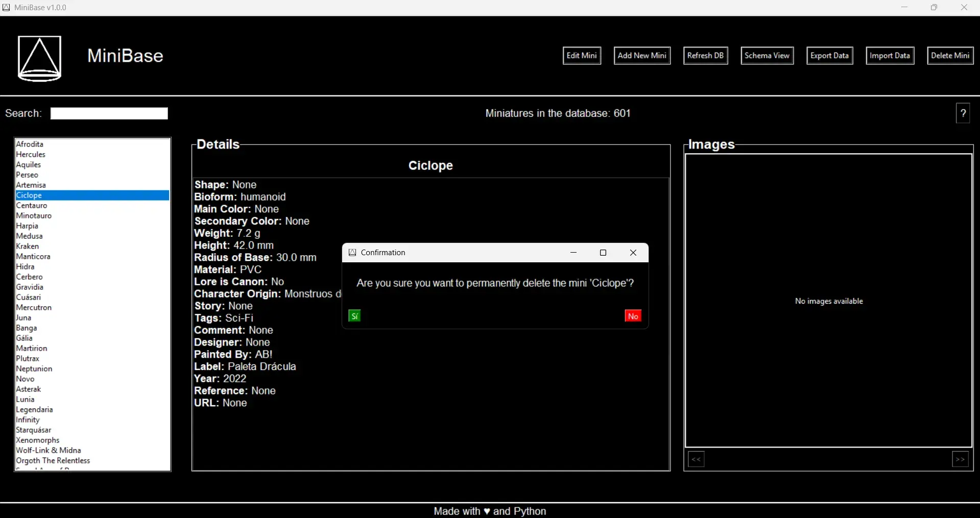Select Xenomorphs in the mini list
Image resolution: width=980 pixels, height=518 pixels.
[x=92, y=440]
